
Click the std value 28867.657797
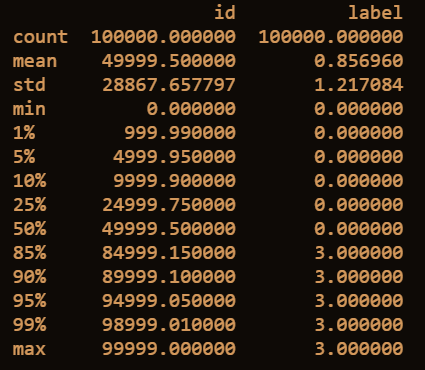(x=169, y=85)
